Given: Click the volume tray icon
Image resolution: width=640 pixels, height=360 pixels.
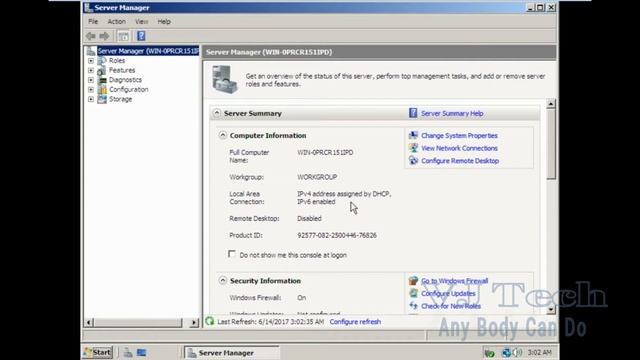Looking at the screenshot, I should click(x=518, y=353).
